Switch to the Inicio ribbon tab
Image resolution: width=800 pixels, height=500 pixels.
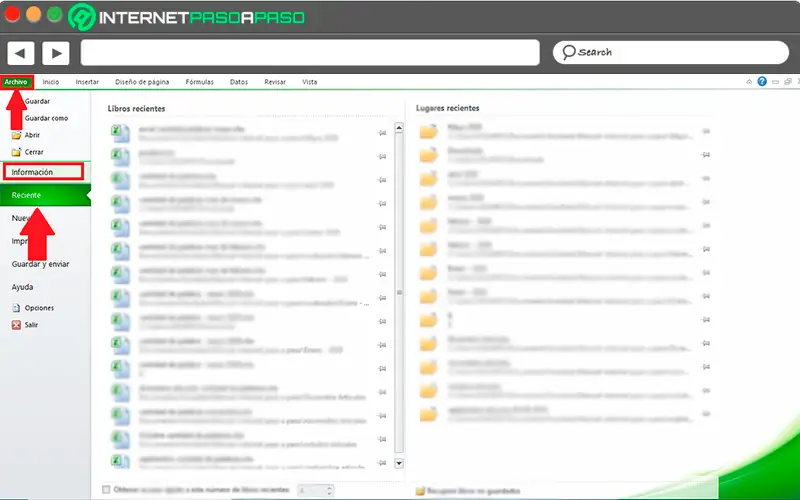pyautogui.click(x=51, y=82)
